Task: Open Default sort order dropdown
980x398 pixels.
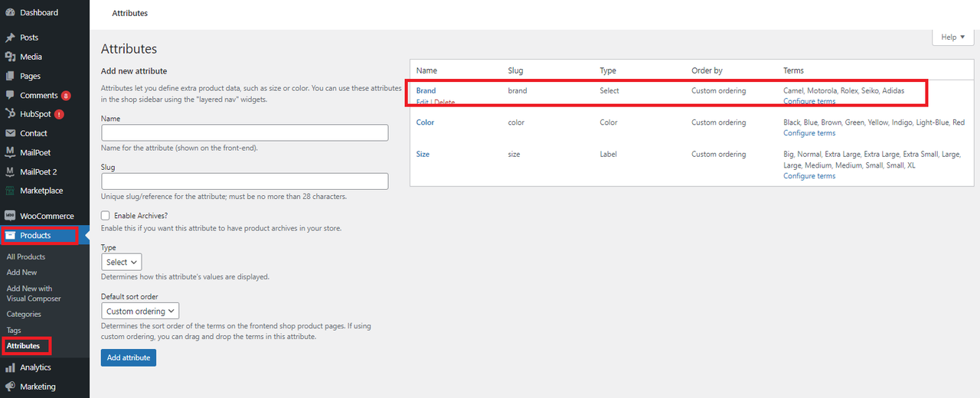Action: [140, 311]
